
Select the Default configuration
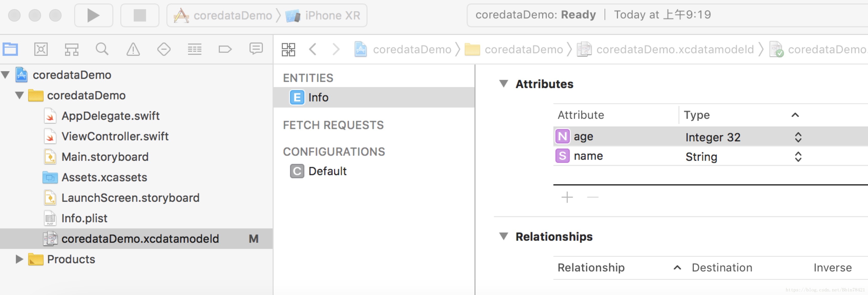(318, 171)
